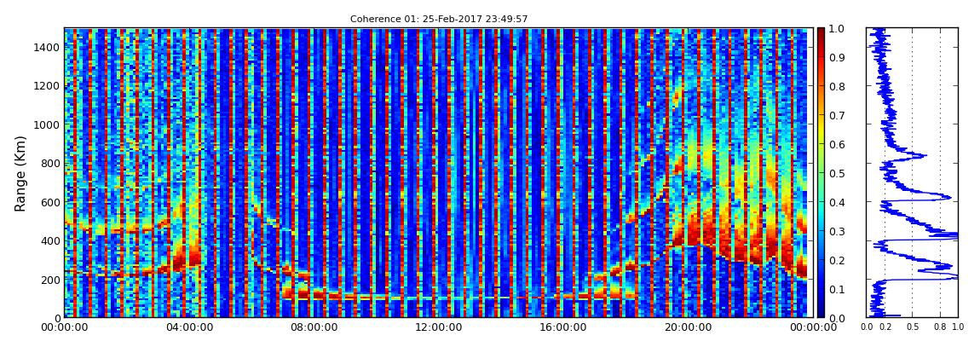Click the 0.5 tick under the profile plot
The image size is (980, 347).
[913, 327]
